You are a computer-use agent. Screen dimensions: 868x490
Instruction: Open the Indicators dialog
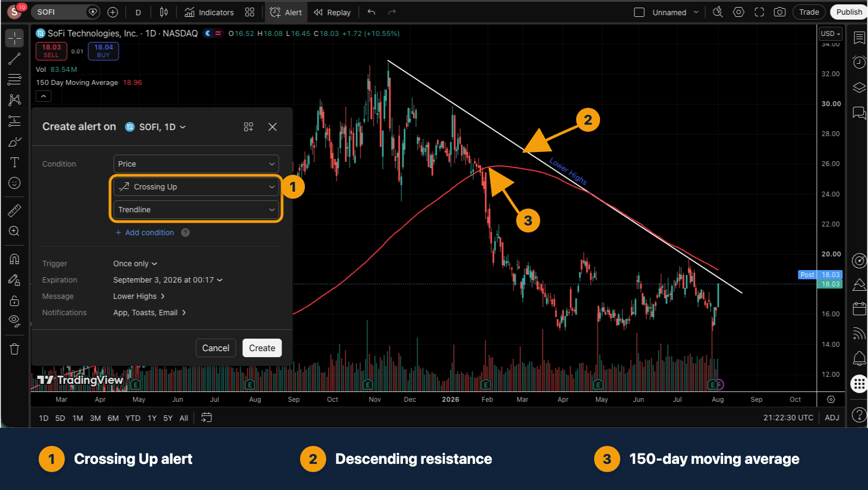point(209,12)
